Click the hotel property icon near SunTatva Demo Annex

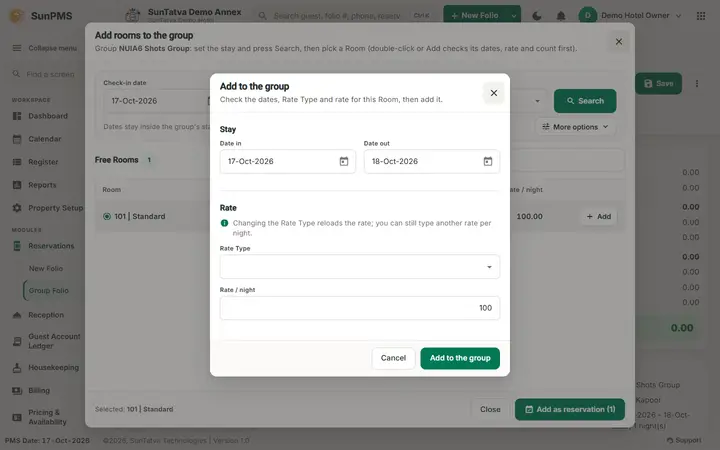pos(133,16)
